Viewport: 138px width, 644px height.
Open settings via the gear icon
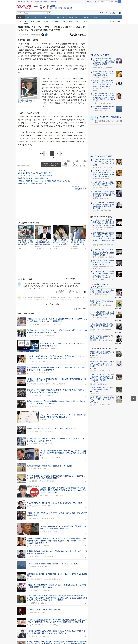pos(120,13)
